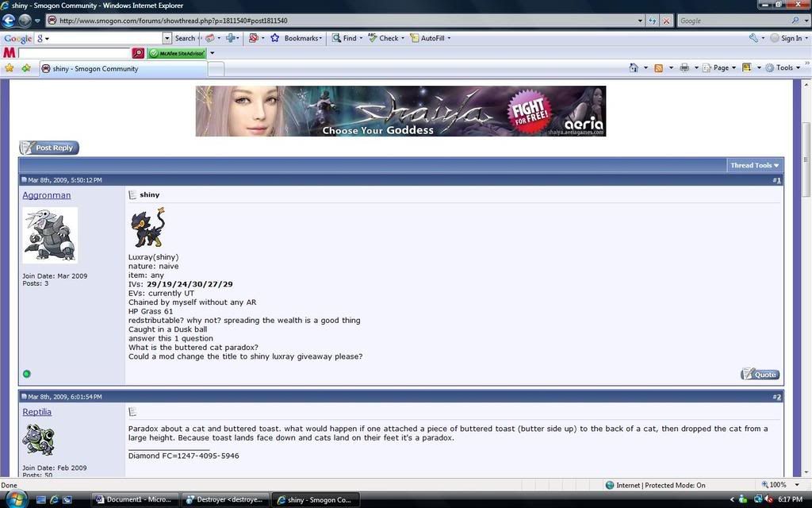Click the Shaiya Choose Your Goddess banner ad

400,111
